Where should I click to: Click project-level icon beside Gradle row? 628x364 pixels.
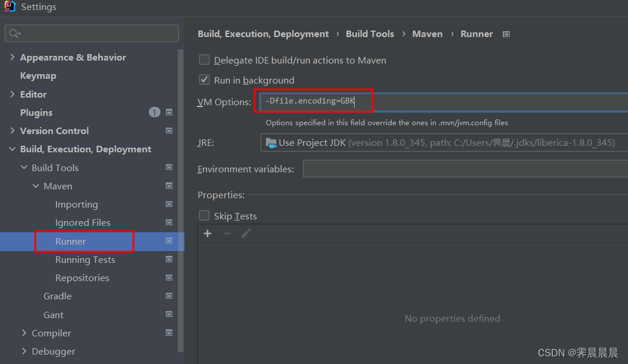click(x=169, y=296)
